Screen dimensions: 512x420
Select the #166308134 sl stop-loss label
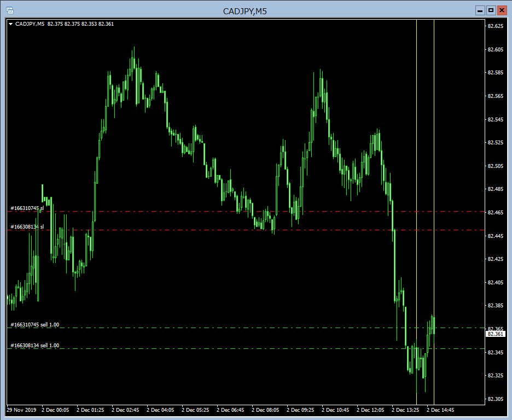(27, 227)
